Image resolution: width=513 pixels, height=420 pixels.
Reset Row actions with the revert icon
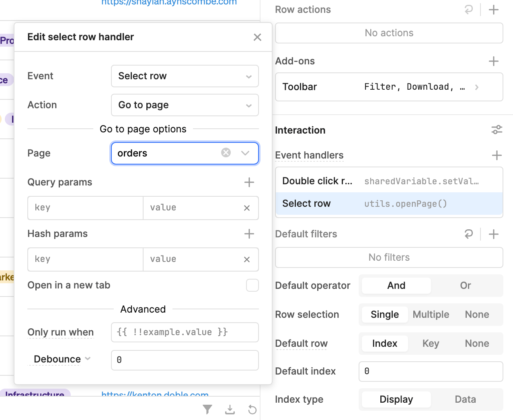(469, 10)
